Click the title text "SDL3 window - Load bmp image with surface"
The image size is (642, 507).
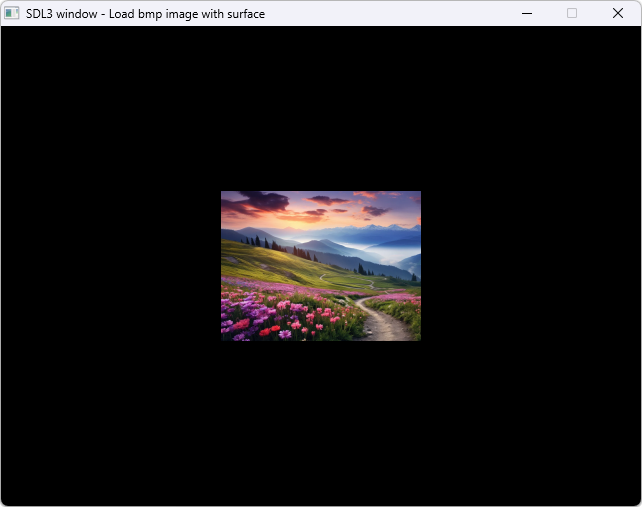coord(145,14)
